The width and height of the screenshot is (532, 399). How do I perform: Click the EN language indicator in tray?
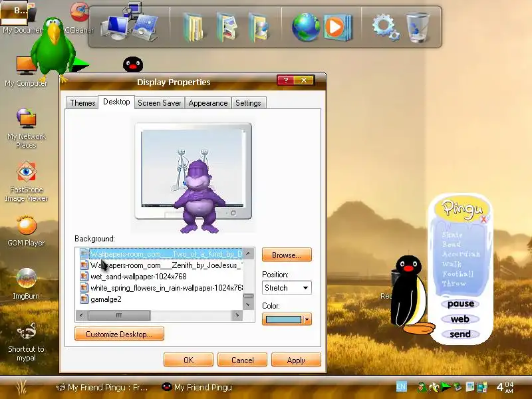(x=401, y=386)
